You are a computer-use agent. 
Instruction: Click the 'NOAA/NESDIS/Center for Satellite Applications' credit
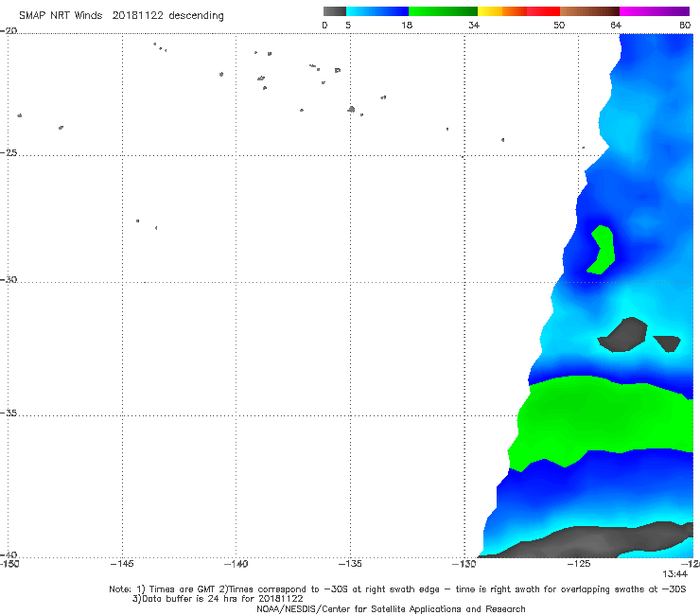coord(391,609)
